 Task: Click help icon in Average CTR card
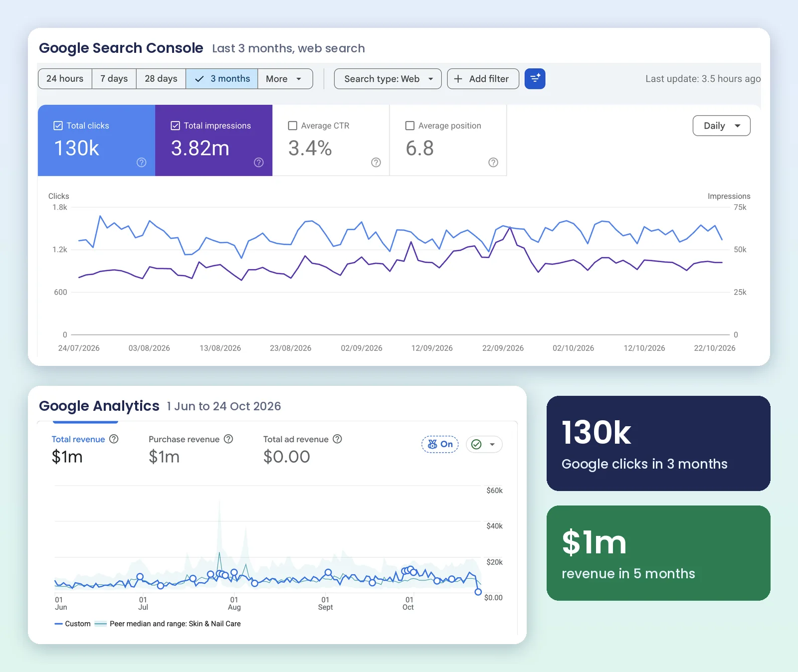click(376, 163)
